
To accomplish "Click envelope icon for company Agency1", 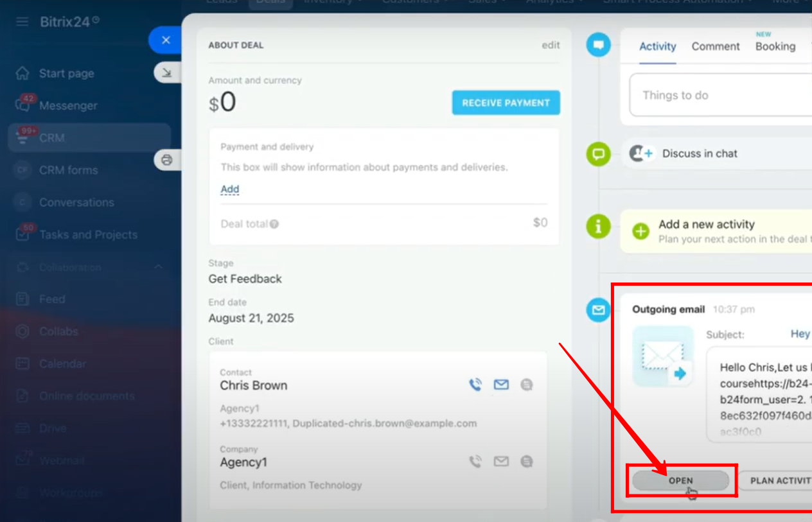I will 501,461.
